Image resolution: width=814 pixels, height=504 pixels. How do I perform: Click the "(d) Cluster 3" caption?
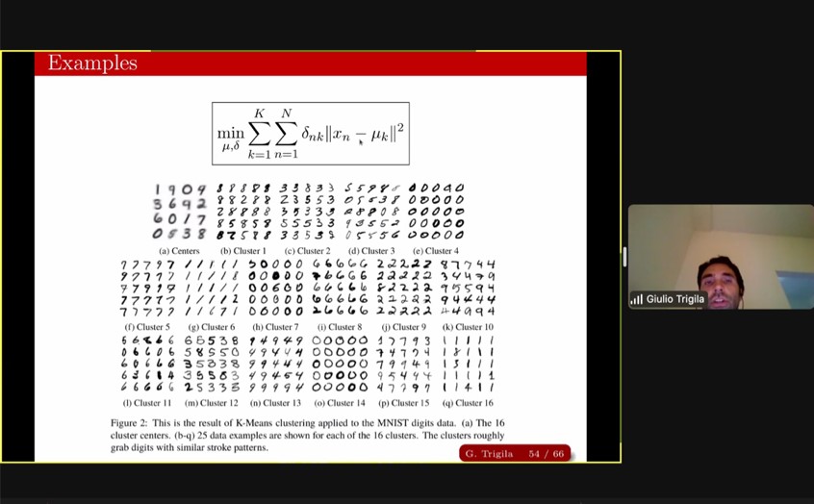pyautogui.click(x=371, y=251)
